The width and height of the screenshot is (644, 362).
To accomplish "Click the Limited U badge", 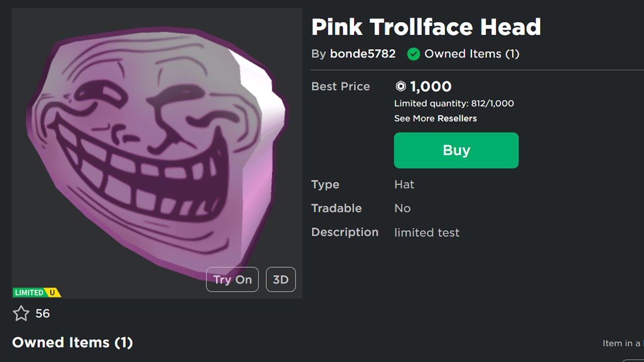I will tap(37, 292).
